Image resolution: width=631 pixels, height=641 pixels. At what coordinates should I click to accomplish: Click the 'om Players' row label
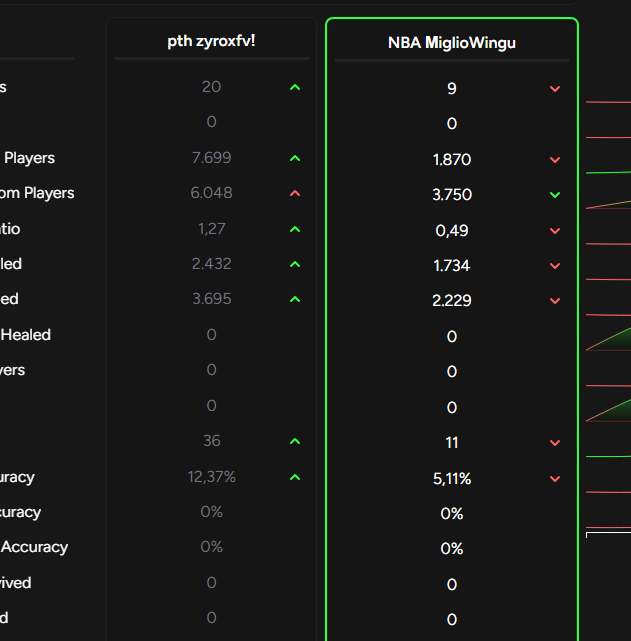pyautogui.click(x=37, y=193)
